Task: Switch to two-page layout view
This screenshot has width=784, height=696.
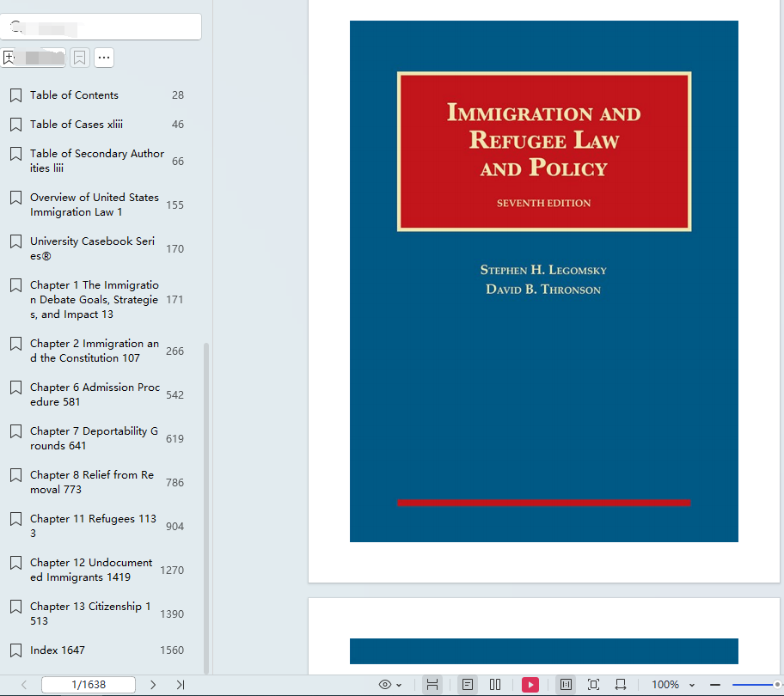Action: (x=495, y=685)
